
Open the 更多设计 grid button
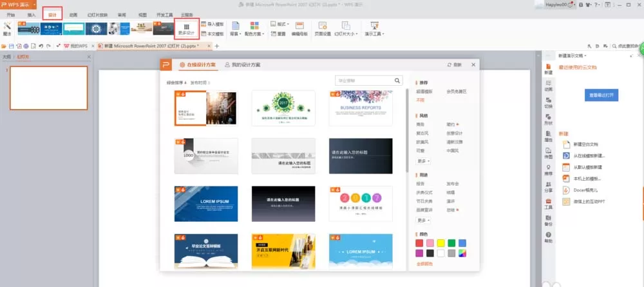coord(187,29)
